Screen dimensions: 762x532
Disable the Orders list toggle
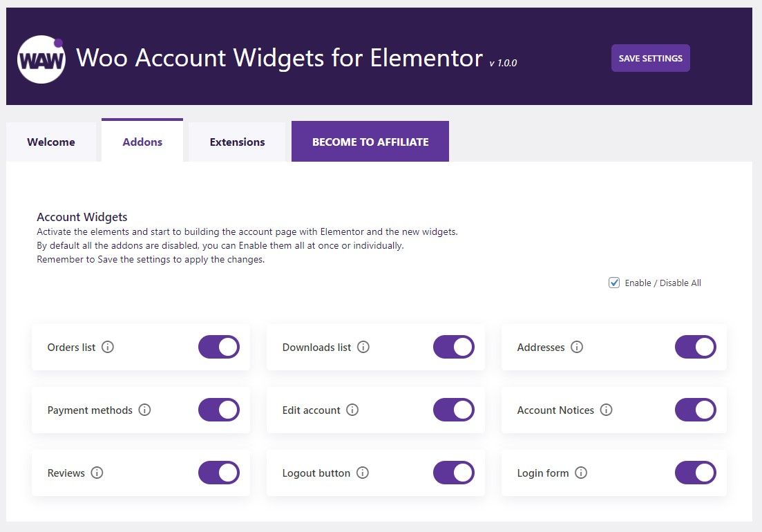click(x=219, y=347)
